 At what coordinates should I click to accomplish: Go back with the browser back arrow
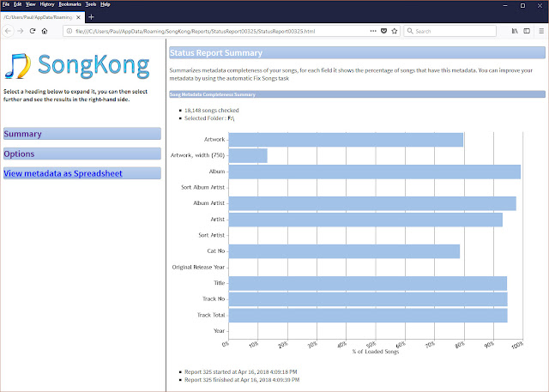[8, 31]
